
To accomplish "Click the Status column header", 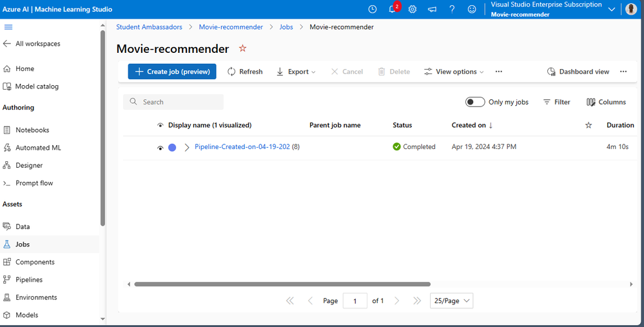I will coord(402,125).
